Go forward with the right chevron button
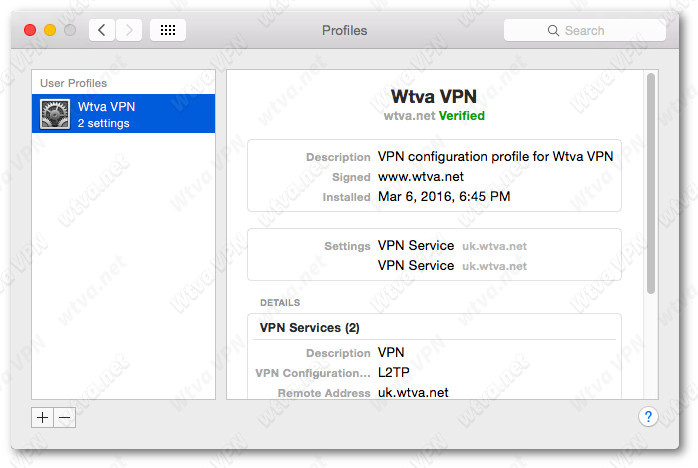 [x=129, y=30]
